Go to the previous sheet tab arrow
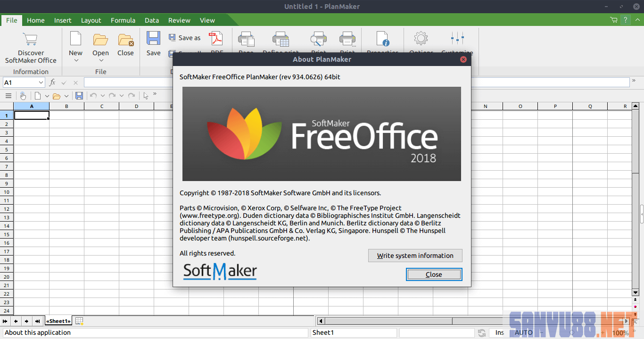The width and height of the screenshot is (644, 339). point(16,321)
